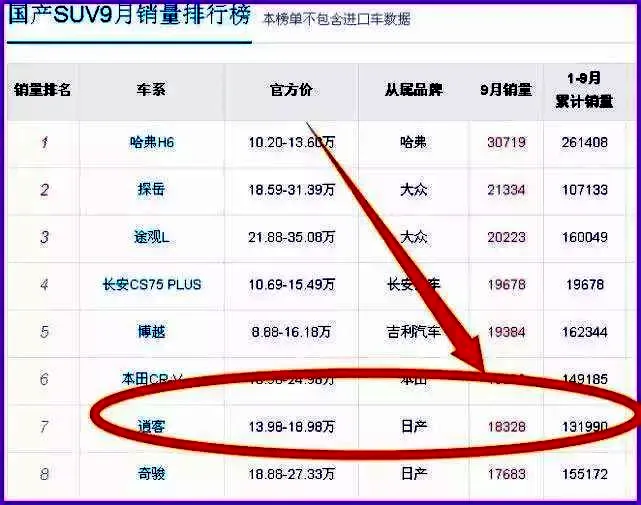This screenshot has height=505, width=641.
Task: Click price cell 18.59-31.39万
Action: pyautogui.click(x=291, y=190)
